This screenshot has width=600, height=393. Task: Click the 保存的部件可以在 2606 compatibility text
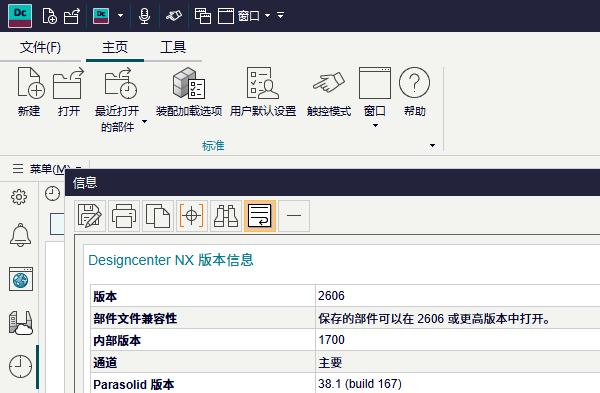(x=434, y=318)
